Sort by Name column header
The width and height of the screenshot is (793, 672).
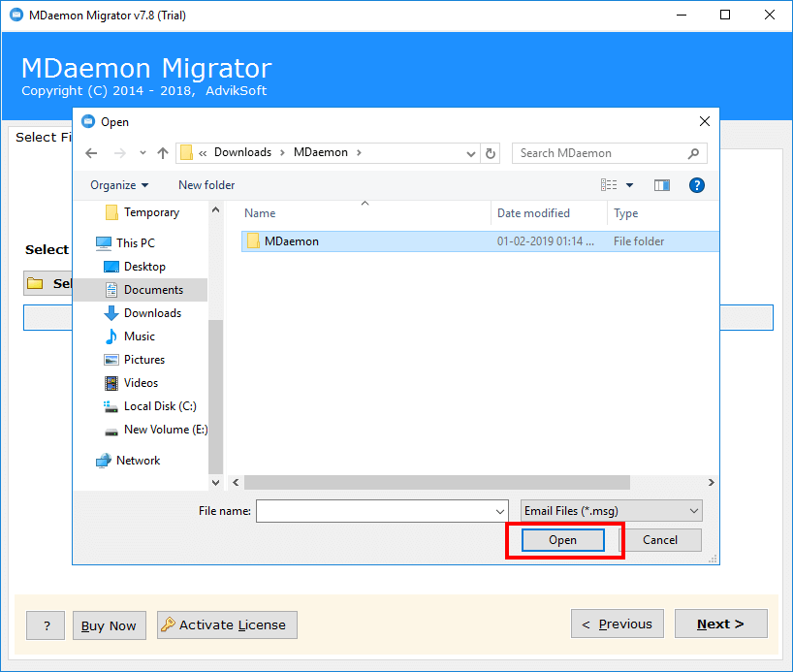pos(260,213)
